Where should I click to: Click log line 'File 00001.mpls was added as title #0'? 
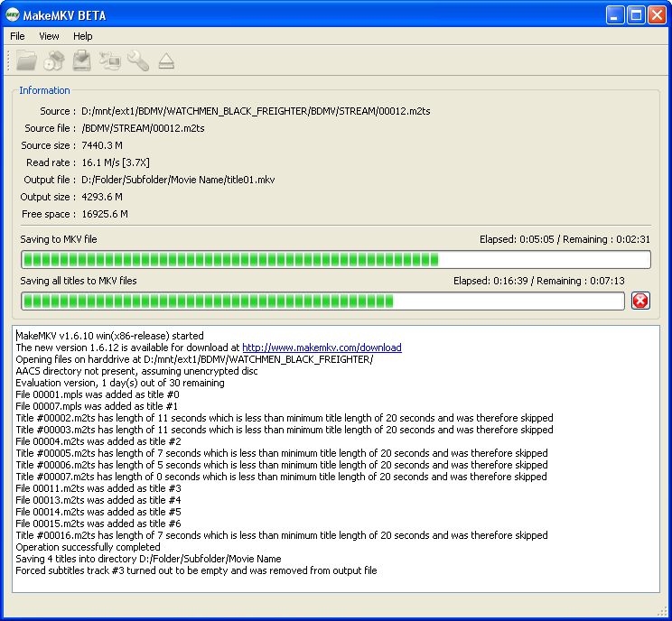tap(98, 394)
